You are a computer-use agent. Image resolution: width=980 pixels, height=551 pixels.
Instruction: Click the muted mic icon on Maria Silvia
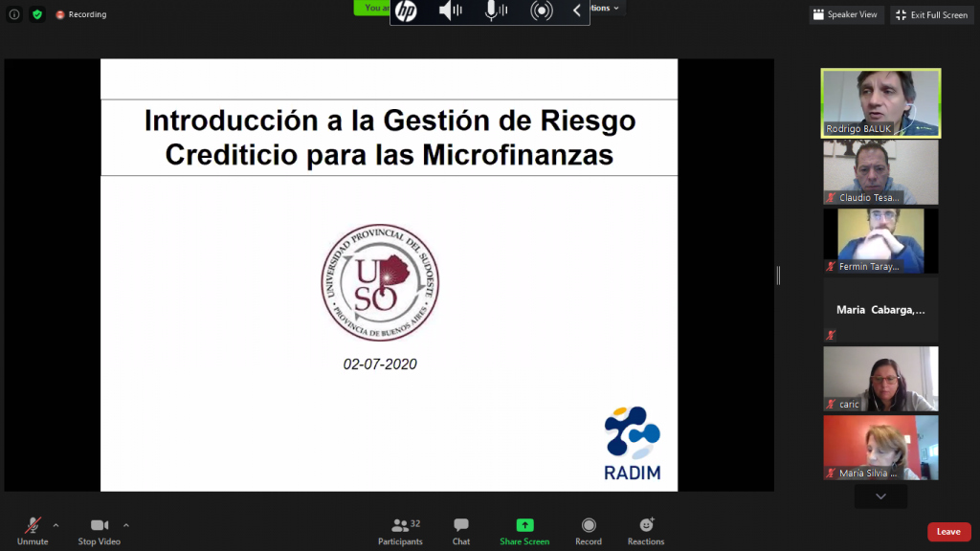(x=831, y=473)
